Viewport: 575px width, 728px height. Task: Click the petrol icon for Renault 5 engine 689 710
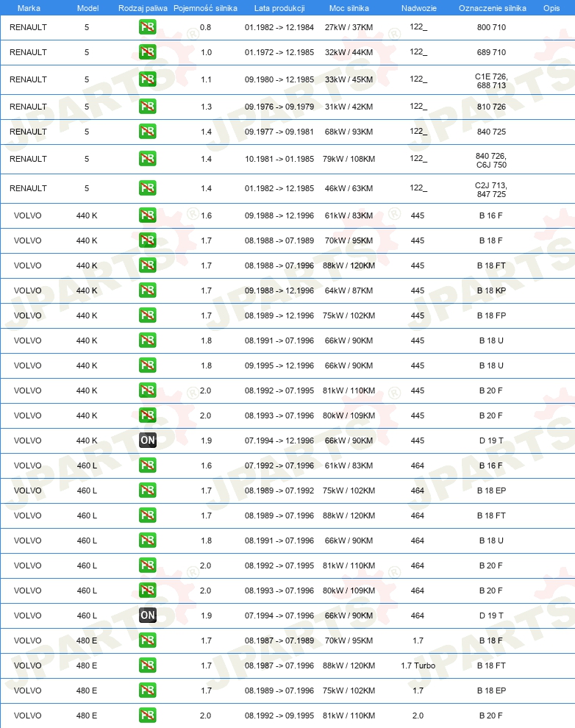pyautogui.click(x=148, y=52)
